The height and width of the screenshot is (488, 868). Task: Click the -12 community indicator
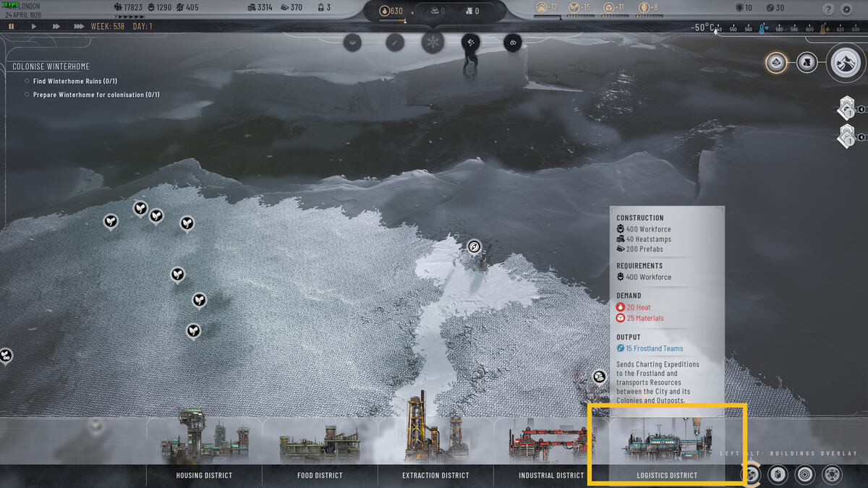[x=546, y=8]
